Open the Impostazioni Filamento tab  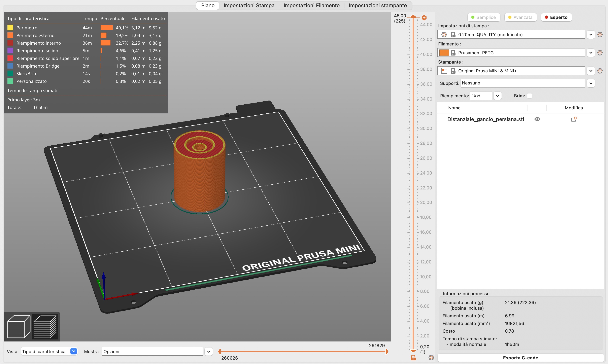click(x=311, y=5)
